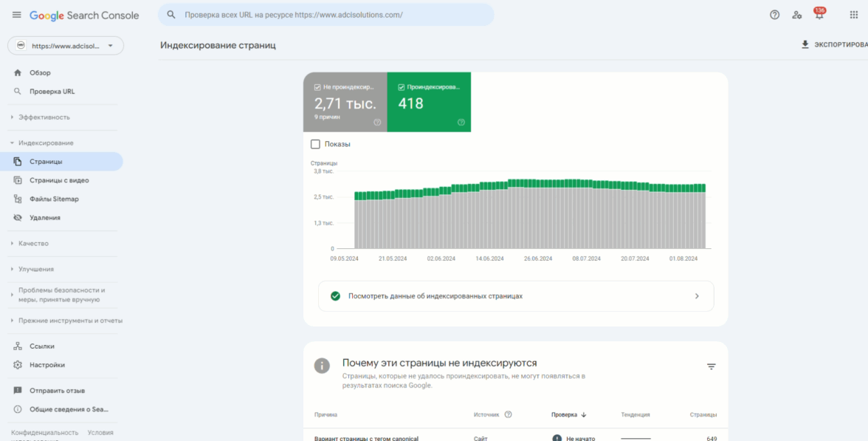Click the URL inspection search field
The width and height of the screenshot is (868, 441).
tap(326, 15)
